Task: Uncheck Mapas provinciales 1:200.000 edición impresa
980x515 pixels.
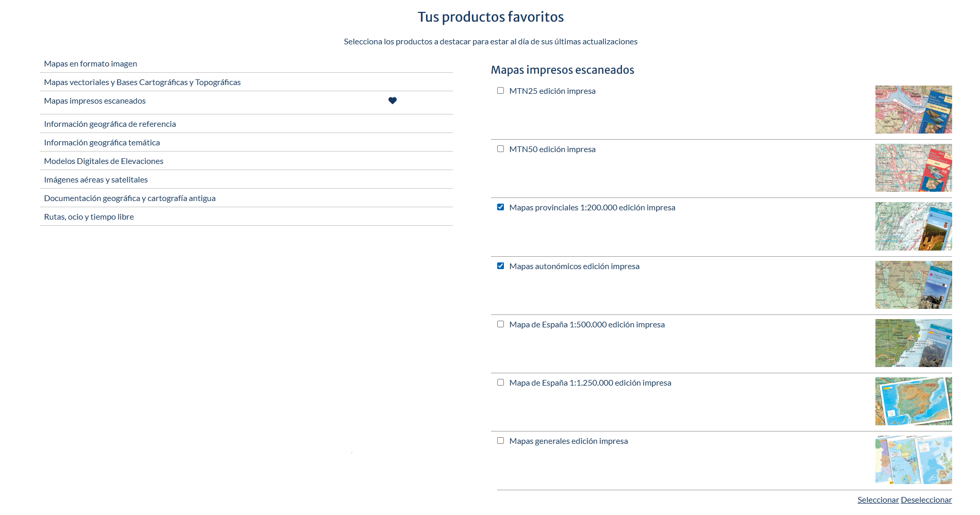Action: click(x=500, y=207)
